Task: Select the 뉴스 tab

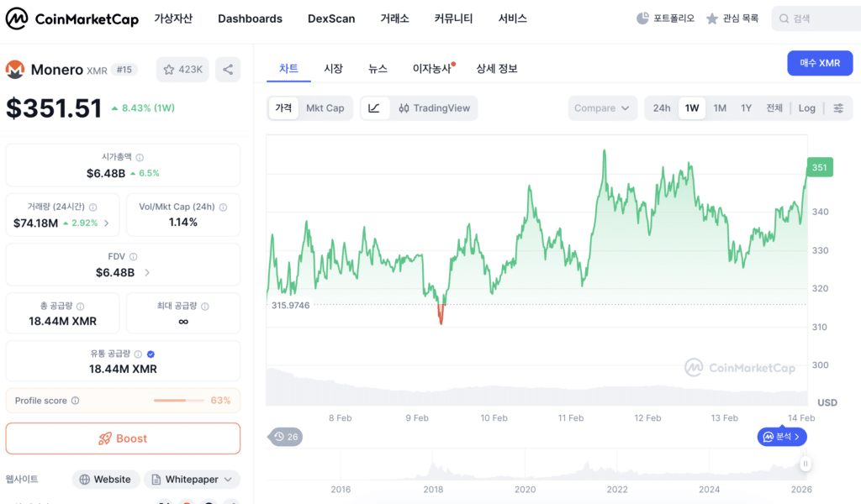Action: [378, 69]
